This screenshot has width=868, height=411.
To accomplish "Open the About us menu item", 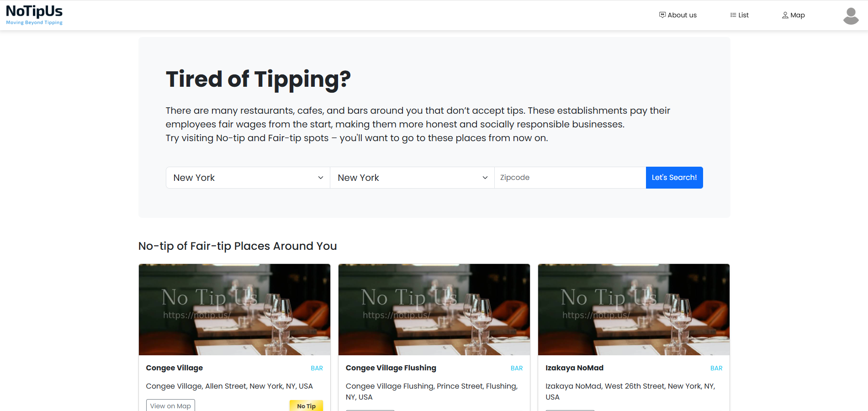I will (x=678, y=15).
